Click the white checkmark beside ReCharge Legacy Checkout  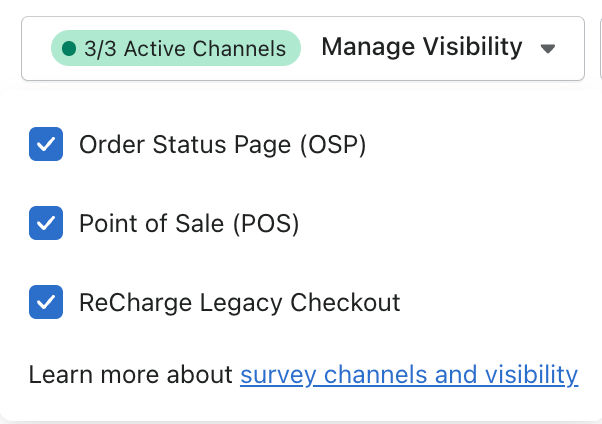coord(46,301)
